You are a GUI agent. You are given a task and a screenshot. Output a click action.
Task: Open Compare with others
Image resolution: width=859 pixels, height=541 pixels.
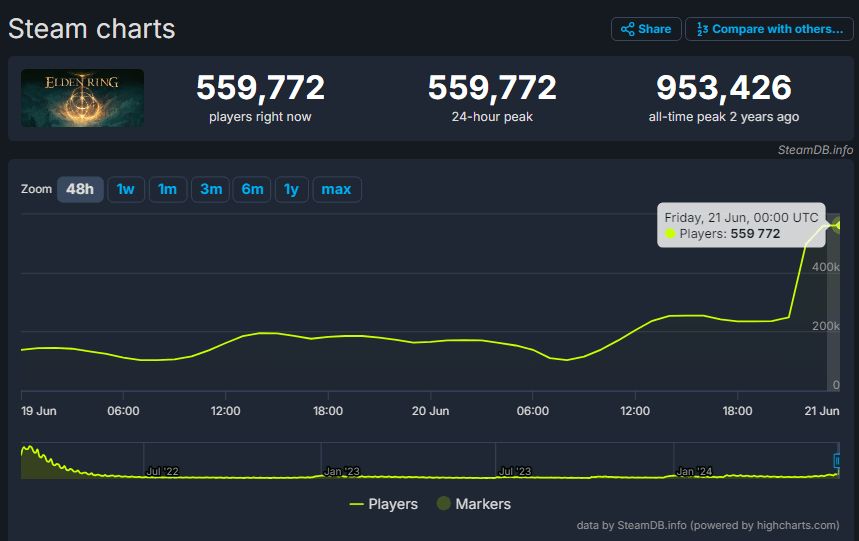(769, 29)
